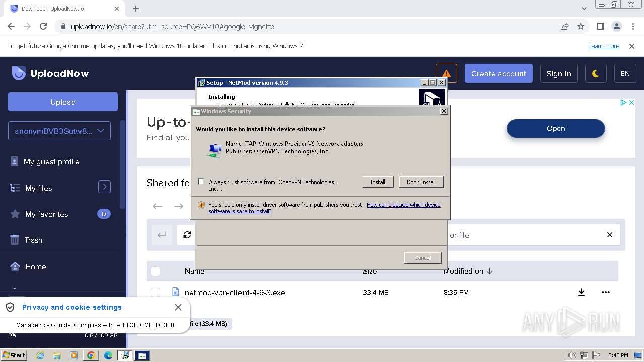The width and height of the screenshot is (644, 362).
Task: Click the UploadNow logo
Action: (x=50, y=73)
